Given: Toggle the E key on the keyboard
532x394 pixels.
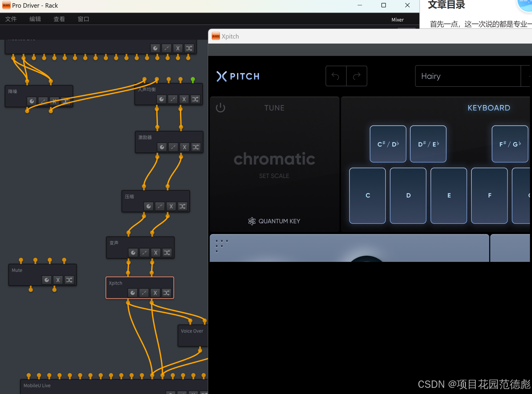Looking at the screenshot, I should coord(449,196).
